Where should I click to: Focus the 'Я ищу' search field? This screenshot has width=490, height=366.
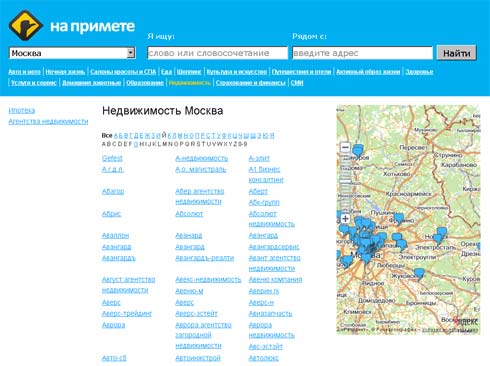[x=217, y=53]
